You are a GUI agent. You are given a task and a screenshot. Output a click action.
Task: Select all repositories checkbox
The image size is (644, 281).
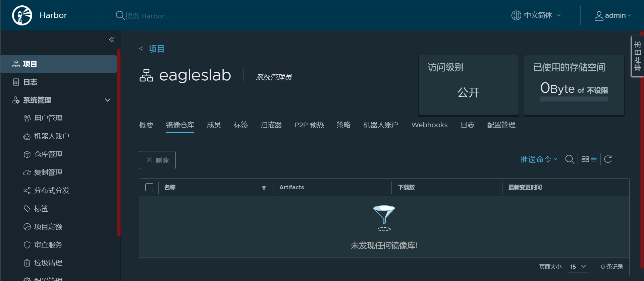[149, 187]
